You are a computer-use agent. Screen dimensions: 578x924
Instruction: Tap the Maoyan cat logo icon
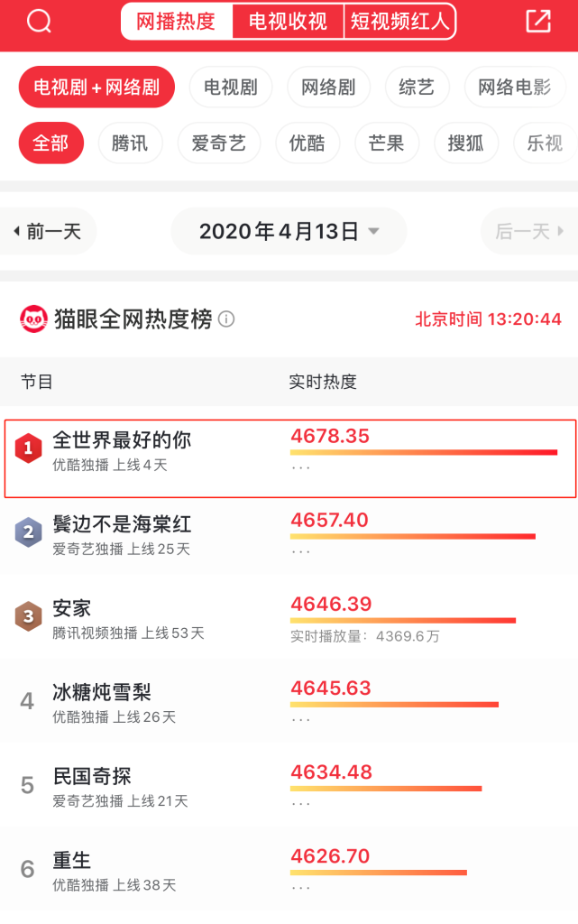click(x=33, y=319)
